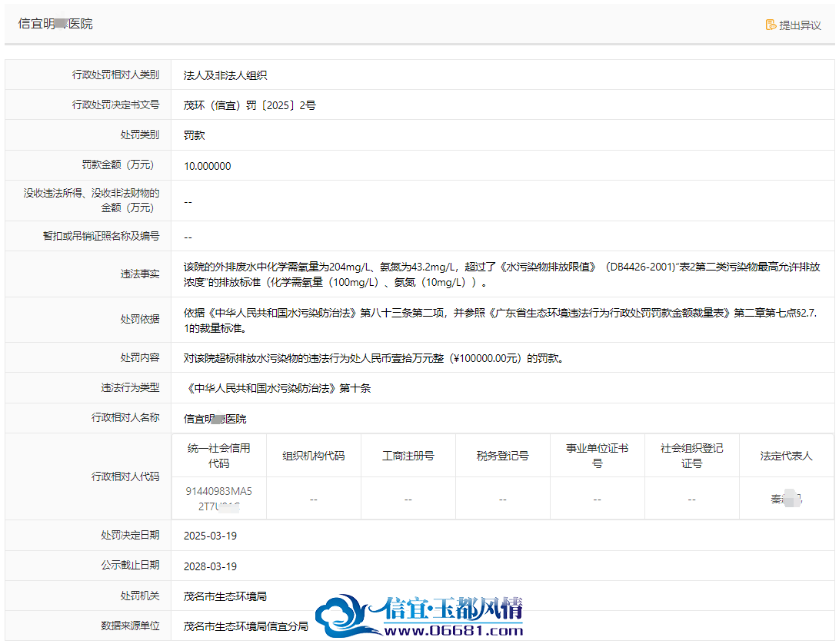Click the 罚款 value in the 处罚类别 row

[x=195, y=135]
